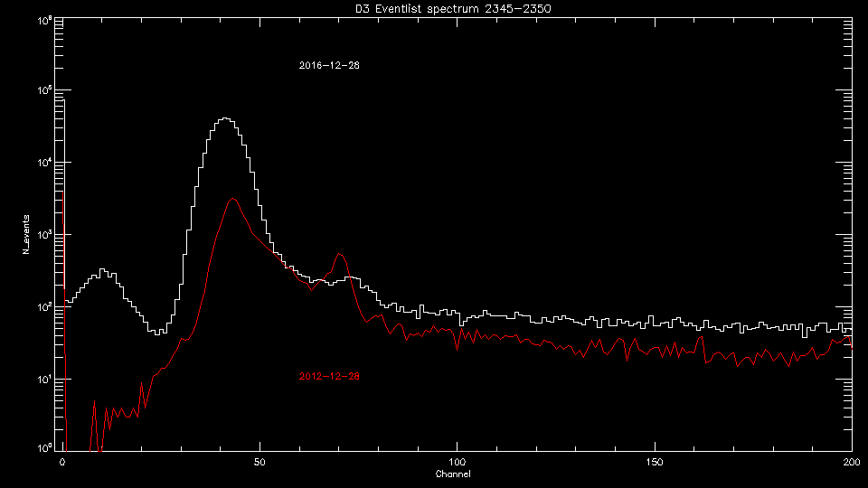Viewport: 868px width, 488px height.
Task: Click the x-axis tick label '0'
Action: click(62, 462)
